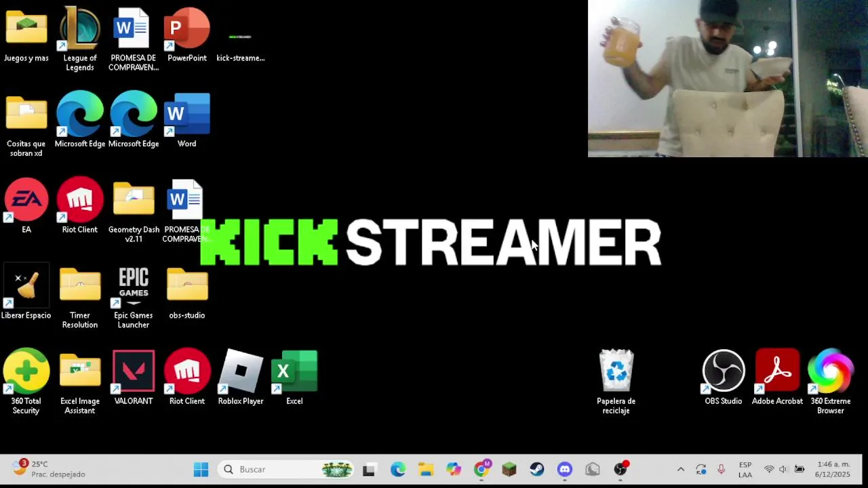The image size is (868, 488).
Task: Open the Roblox Player shortcut
Action: click(x=241, y=378)
